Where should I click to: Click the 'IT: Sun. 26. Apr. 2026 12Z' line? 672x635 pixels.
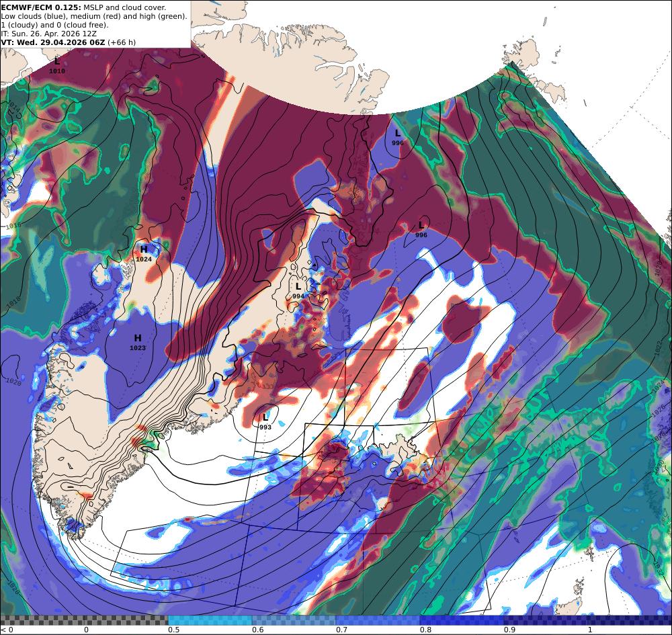click(49, 34)
